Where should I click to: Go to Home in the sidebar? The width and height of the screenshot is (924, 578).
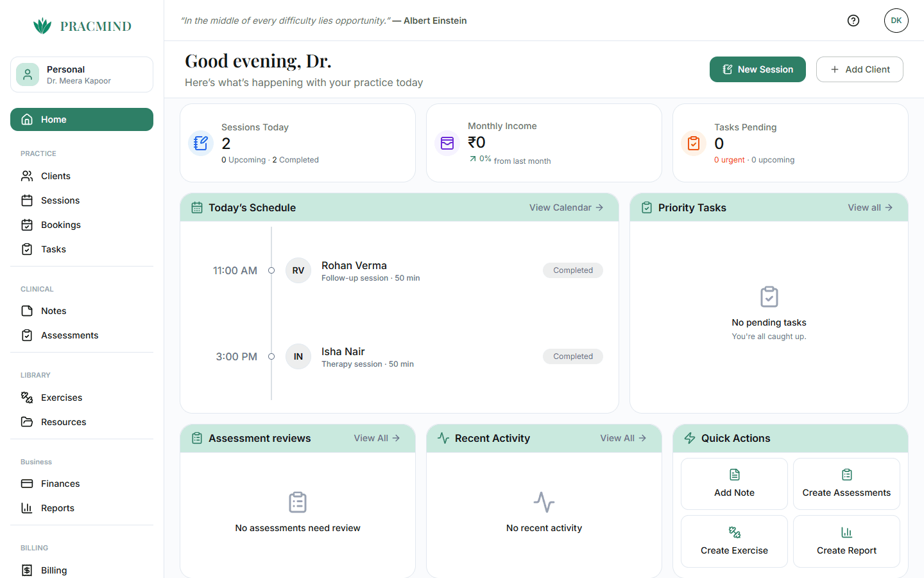(x=81, y=119)
